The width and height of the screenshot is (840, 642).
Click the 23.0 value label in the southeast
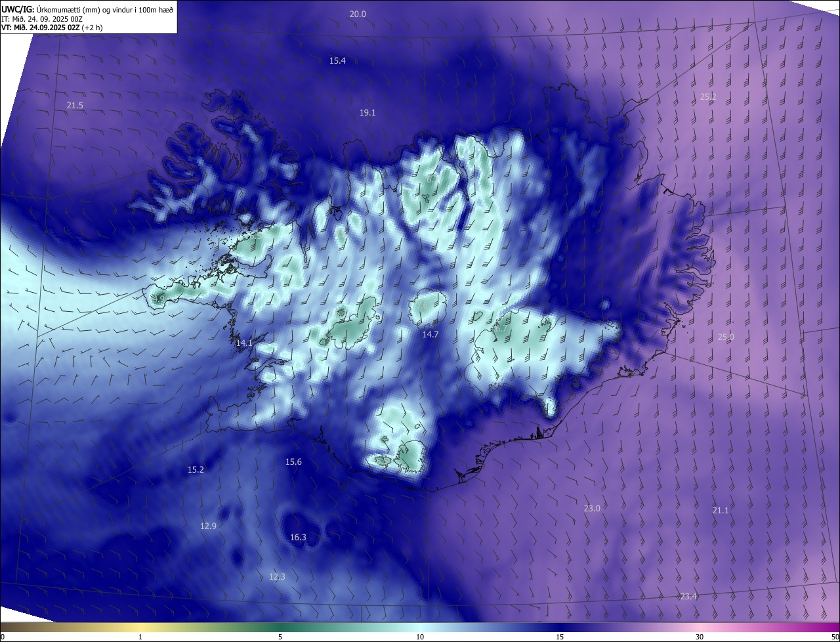click(592, 508)
